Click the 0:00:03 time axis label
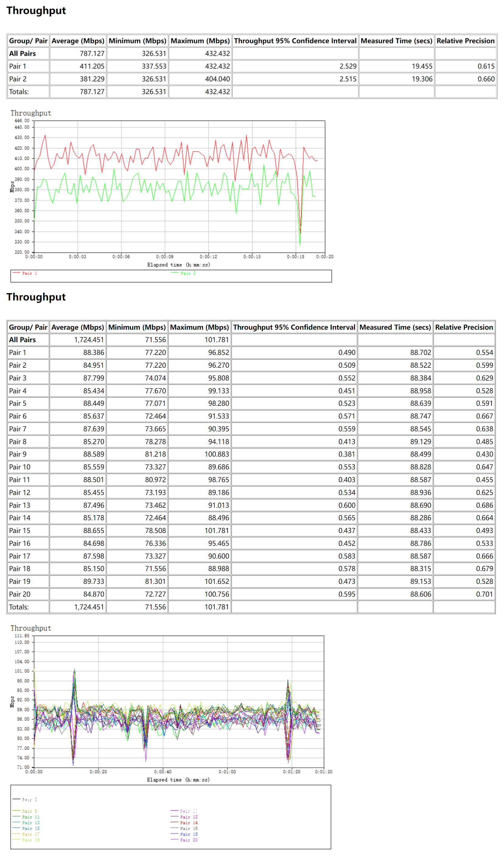504x856 pixels. pos(78,257)
